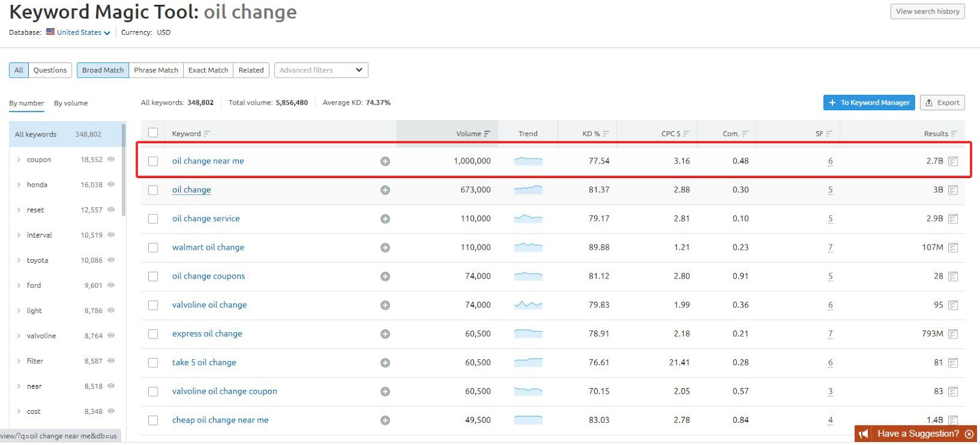
Task: Click CPC value 21.41
Action: [679, 362]
